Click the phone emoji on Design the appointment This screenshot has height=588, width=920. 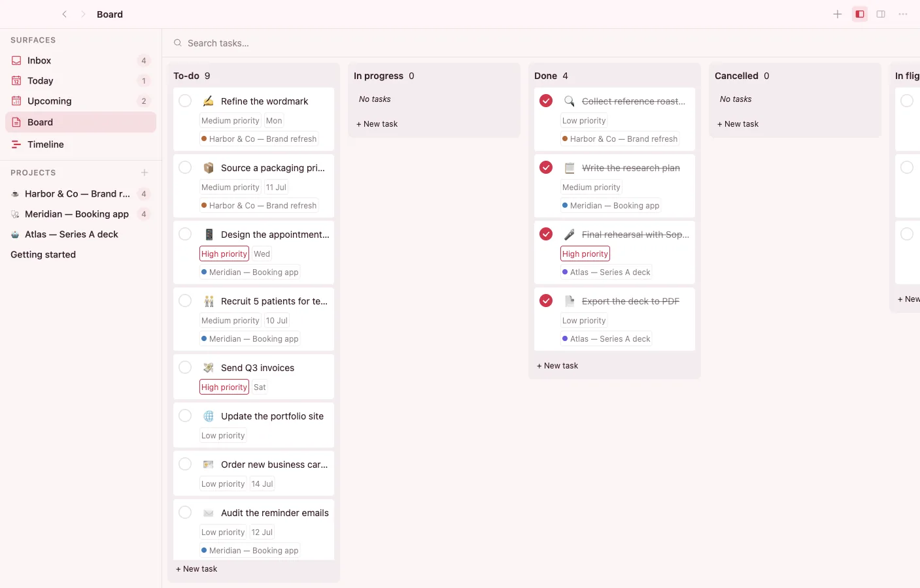tap(209, 235)
